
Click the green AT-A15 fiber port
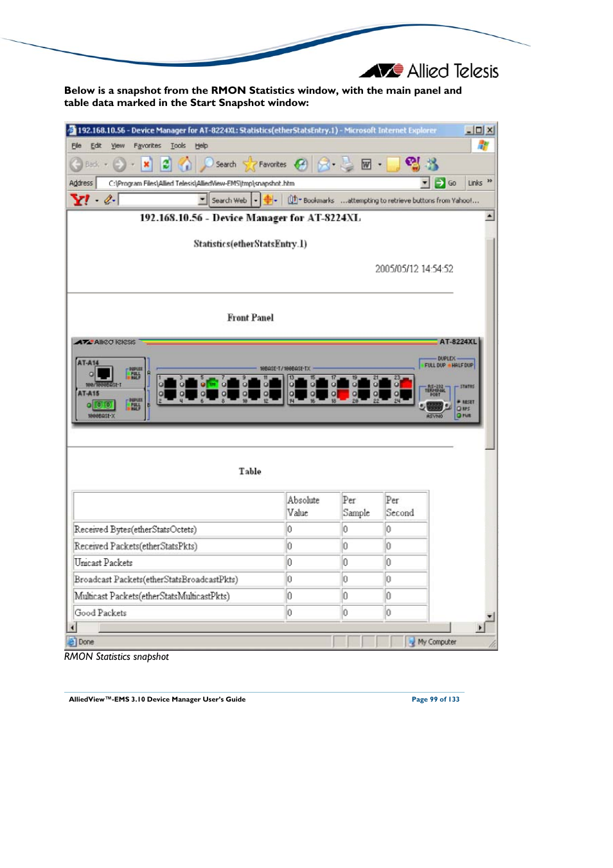coord(104,405)
